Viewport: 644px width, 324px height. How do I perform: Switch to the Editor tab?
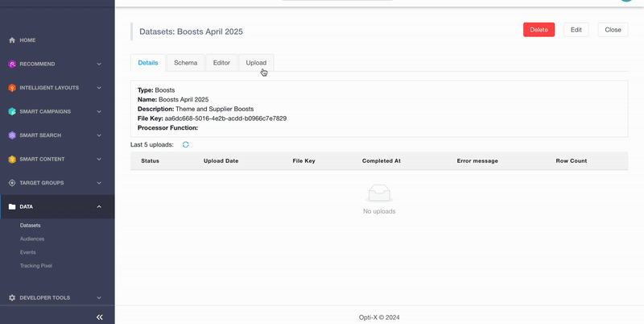221,63
